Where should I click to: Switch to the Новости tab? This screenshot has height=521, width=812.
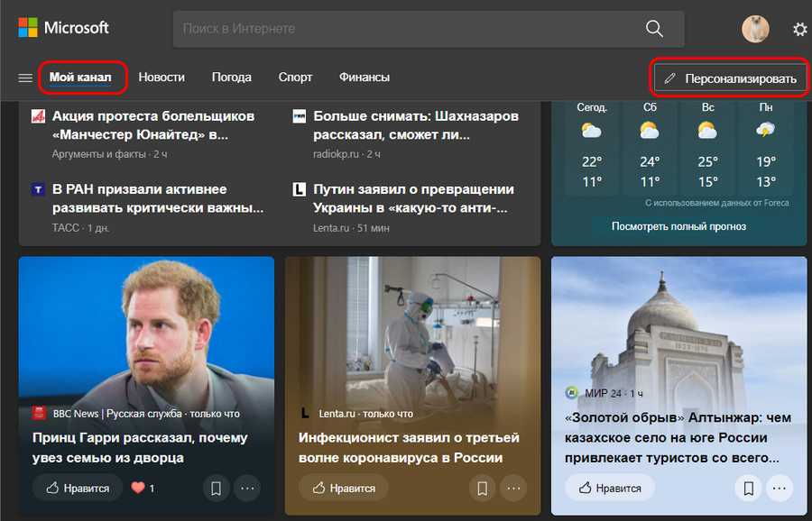point(161,78)
